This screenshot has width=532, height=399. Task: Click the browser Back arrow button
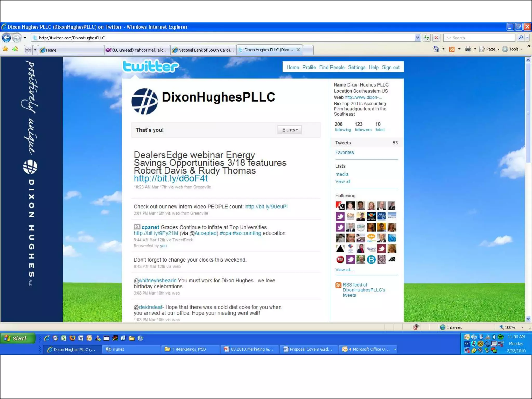6,38
